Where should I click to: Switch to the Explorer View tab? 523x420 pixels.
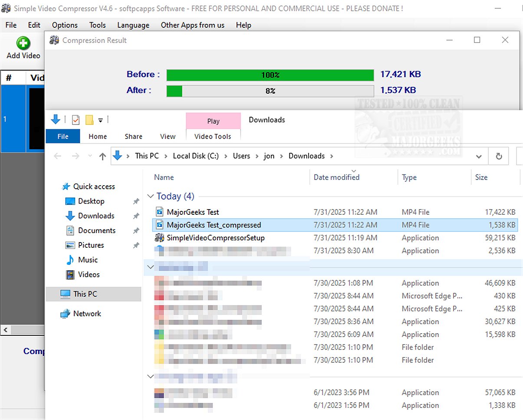click(x=168, y=136)
